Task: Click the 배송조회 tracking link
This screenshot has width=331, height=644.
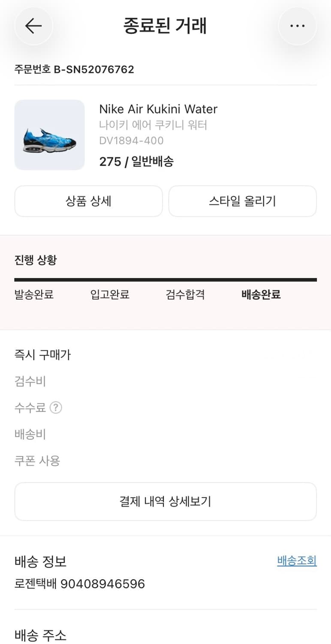Action: tap(297, 561)
